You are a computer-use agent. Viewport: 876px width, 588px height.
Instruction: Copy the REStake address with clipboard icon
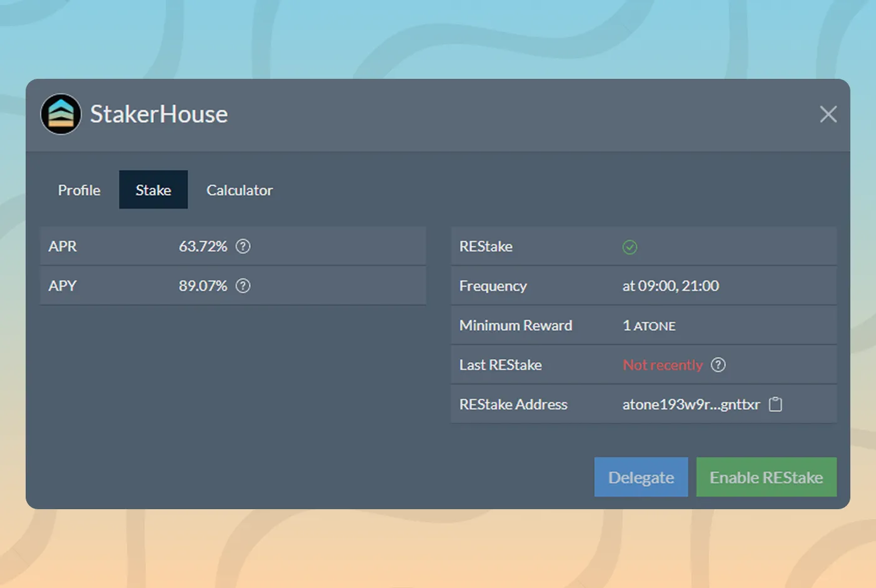(x=775, y=405)
